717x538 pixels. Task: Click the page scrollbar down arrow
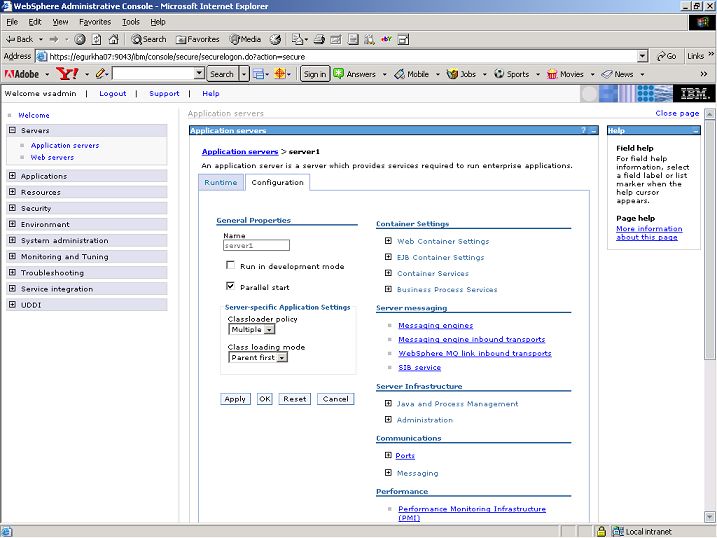pyautogui.click(x=709, y=517)
